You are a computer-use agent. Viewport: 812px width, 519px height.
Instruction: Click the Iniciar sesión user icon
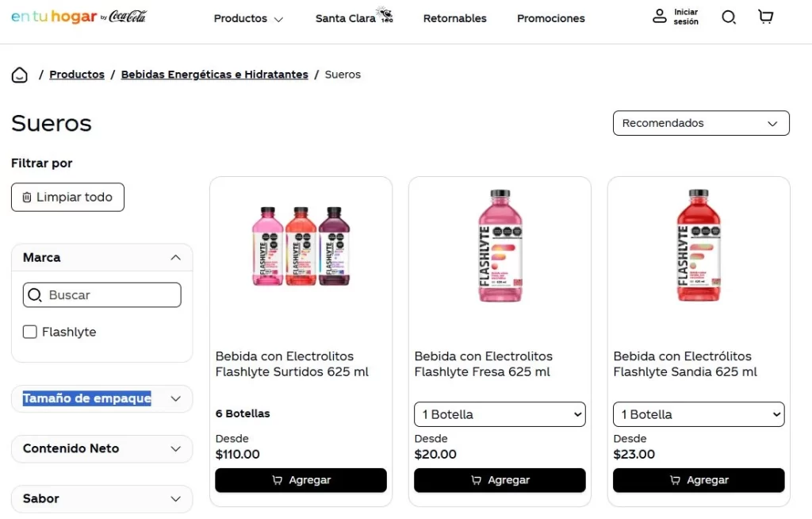click(x=660, y=17)
